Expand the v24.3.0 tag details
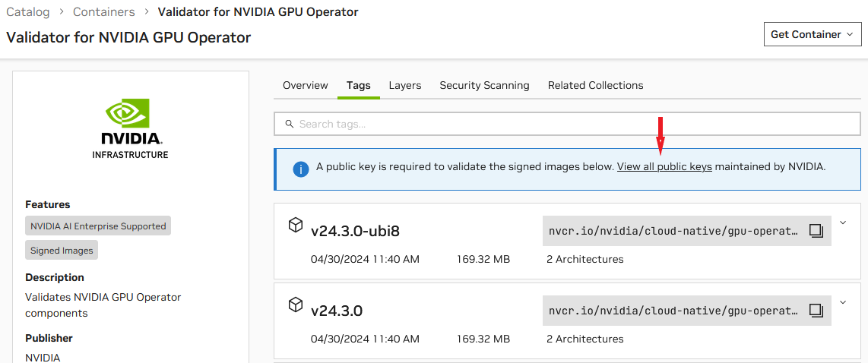Image resolution: width=868 pixels, height=363 pixels. (843, 303)
